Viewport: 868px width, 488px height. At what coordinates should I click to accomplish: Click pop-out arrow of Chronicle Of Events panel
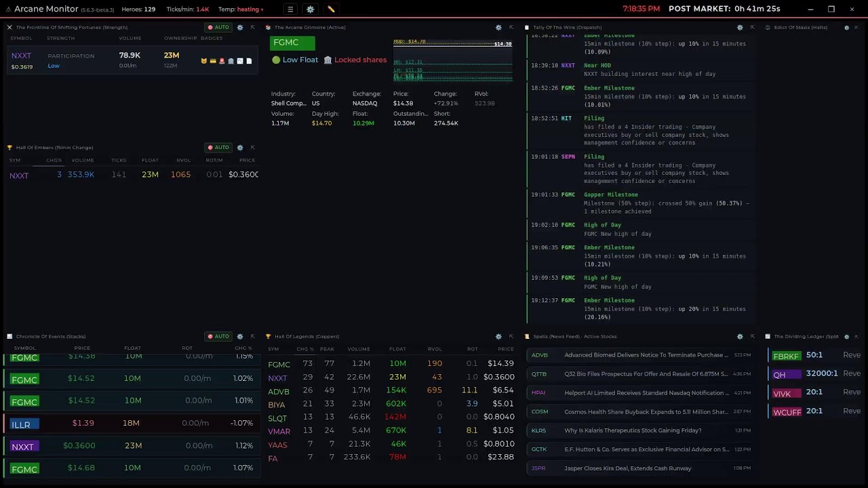coord(252,336)
